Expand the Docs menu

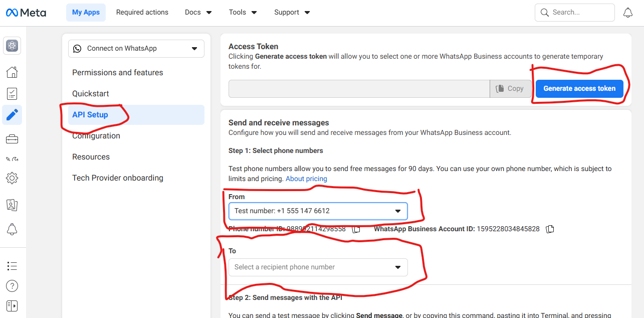[198, 12]
